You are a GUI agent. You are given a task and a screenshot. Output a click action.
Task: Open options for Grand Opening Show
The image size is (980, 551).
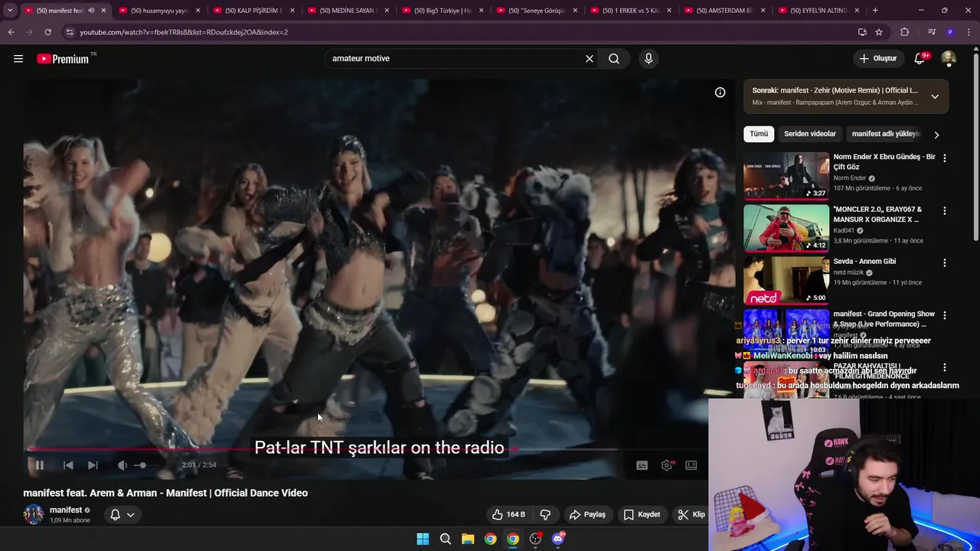click(x=944, y=315)
